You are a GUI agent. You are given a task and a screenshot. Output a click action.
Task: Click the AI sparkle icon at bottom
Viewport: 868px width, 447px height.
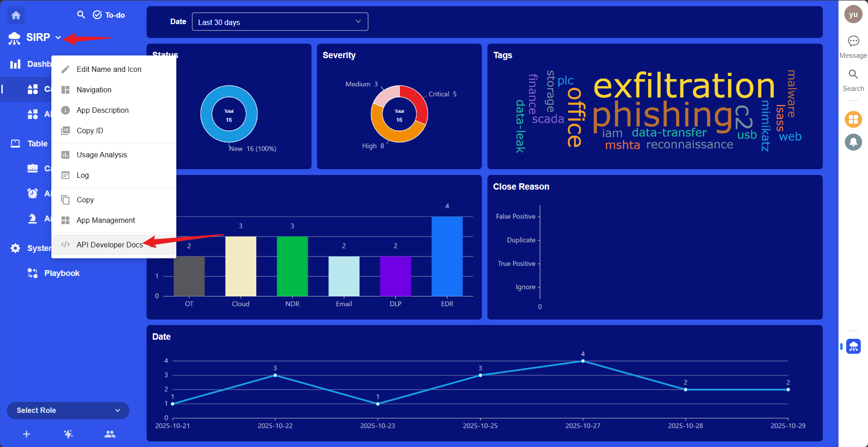click(68, 434)
